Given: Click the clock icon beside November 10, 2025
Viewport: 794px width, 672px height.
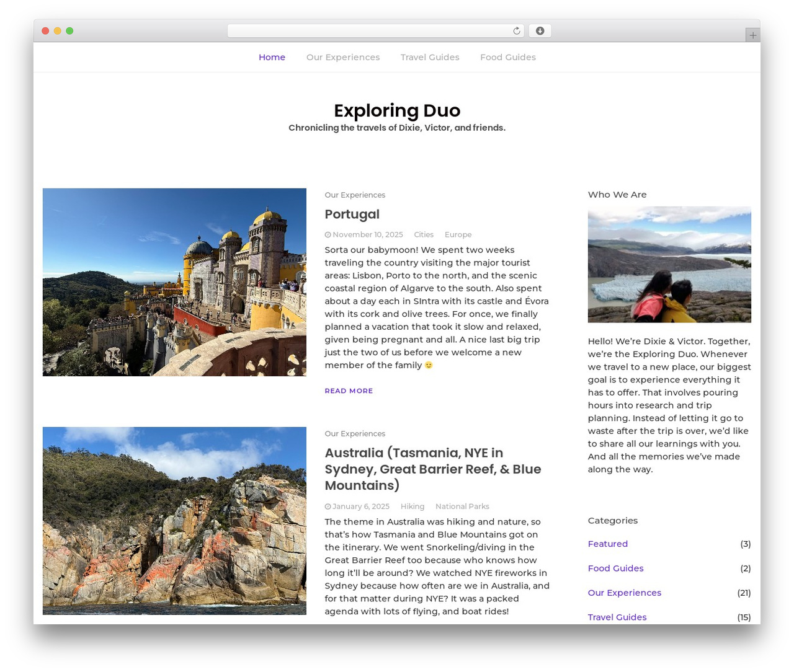Looking at the screenshot, I should pos(328,234).
